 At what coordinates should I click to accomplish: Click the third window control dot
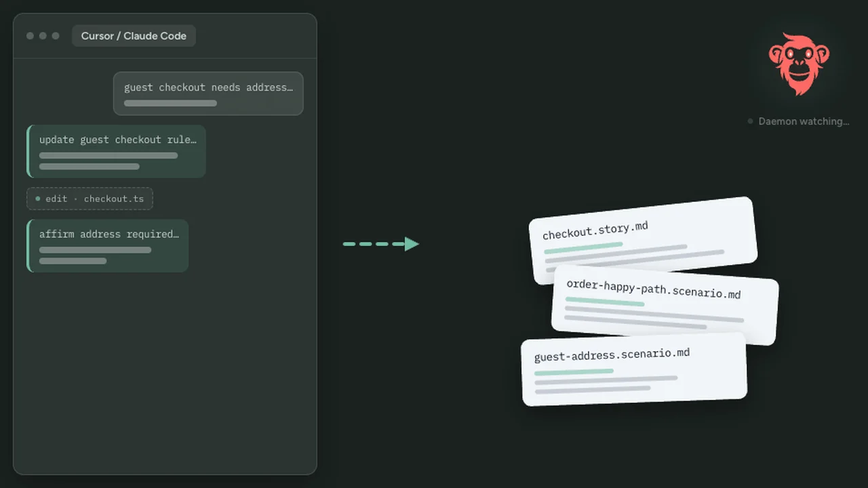pos(56,36)
